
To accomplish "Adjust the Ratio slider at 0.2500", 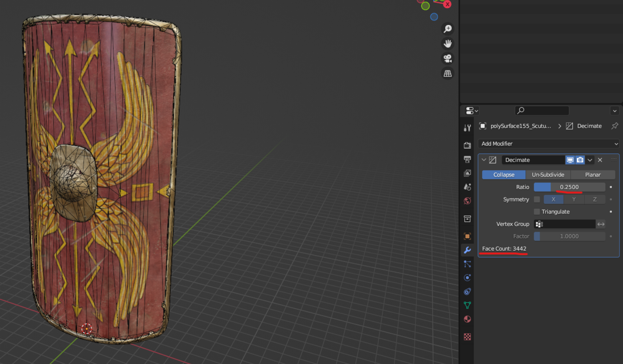I will pyautogui.click(x=569, y=187).
